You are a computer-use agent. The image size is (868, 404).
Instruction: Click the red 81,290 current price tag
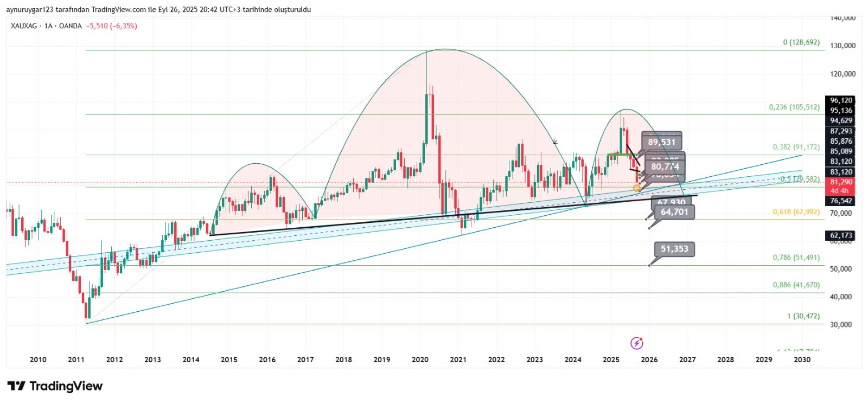point(840,183)
